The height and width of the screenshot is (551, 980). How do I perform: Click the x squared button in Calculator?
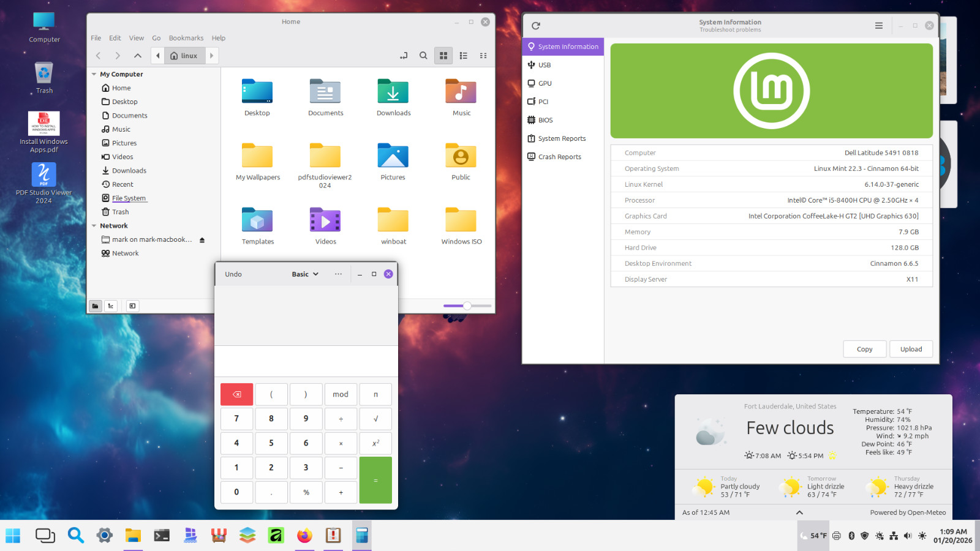pyautogui.click(x=375, y=443)
